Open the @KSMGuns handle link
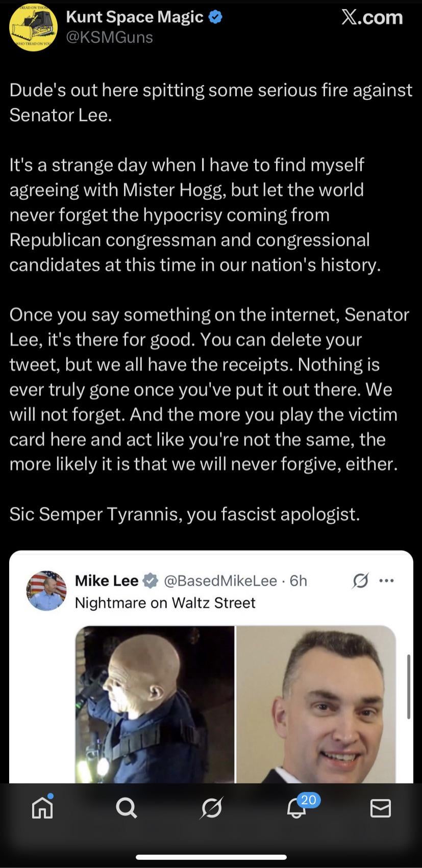 (x=109, y=37)
